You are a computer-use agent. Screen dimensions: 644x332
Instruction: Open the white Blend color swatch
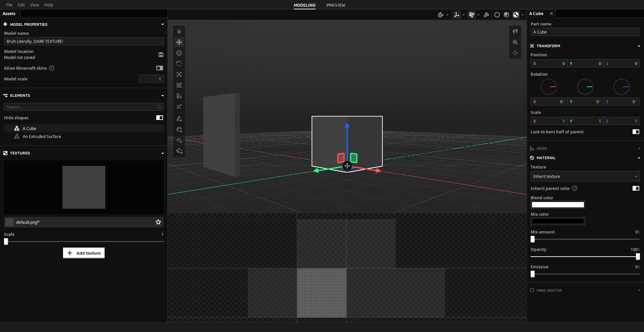point(558,205)
